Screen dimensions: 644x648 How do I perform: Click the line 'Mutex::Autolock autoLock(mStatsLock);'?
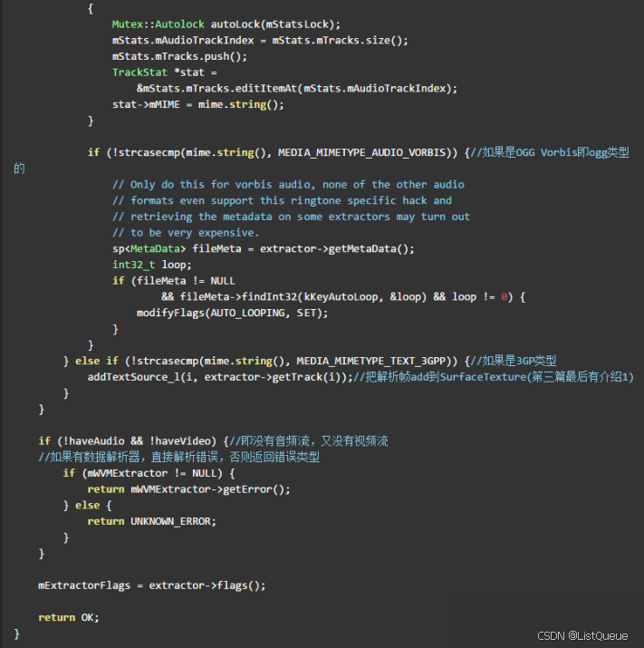226,24
